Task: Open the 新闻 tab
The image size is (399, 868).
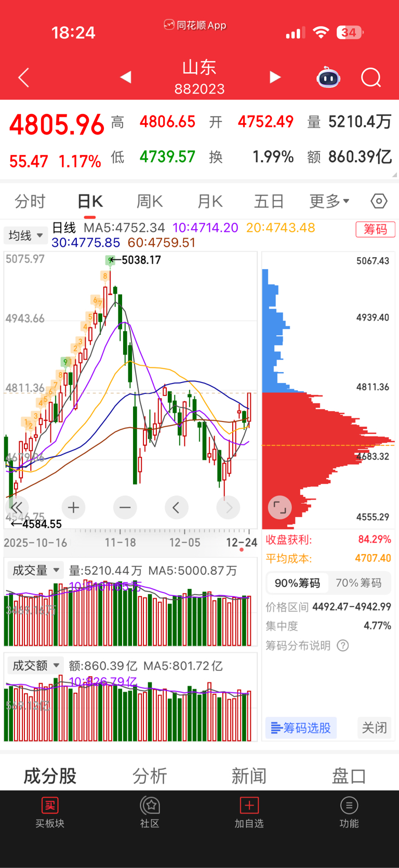Action: [249, 775]
